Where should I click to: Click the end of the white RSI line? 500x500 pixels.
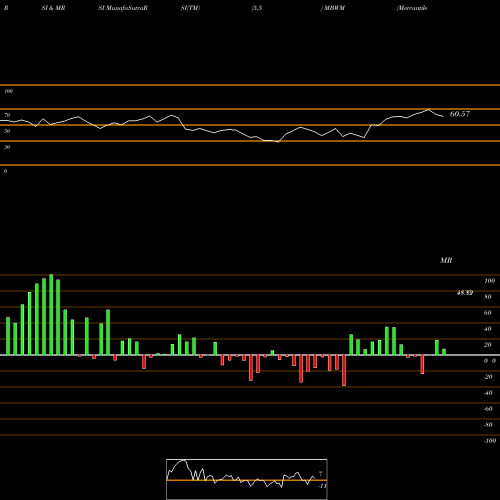[x=443, y=116]
